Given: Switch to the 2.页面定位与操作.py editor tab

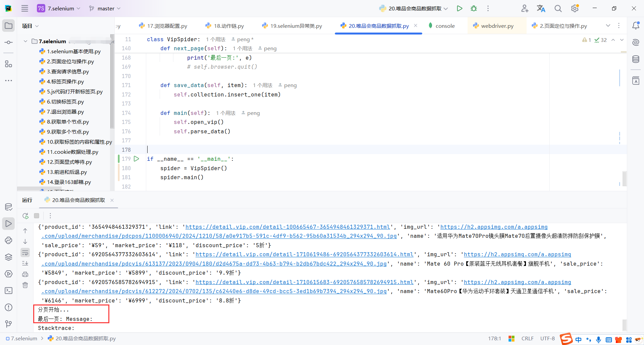Looking at the screenshot, I should click(559, 26).
